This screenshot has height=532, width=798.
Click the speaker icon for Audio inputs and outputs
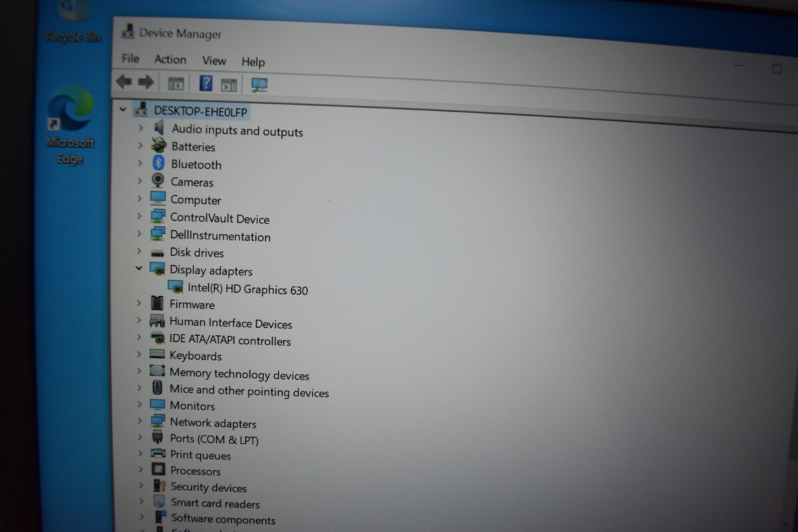point(159,127)
